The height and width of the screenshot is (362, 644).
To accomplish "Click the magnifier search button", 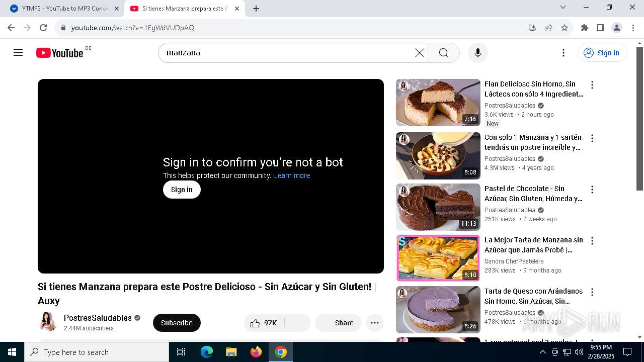I will coord(443,53).
